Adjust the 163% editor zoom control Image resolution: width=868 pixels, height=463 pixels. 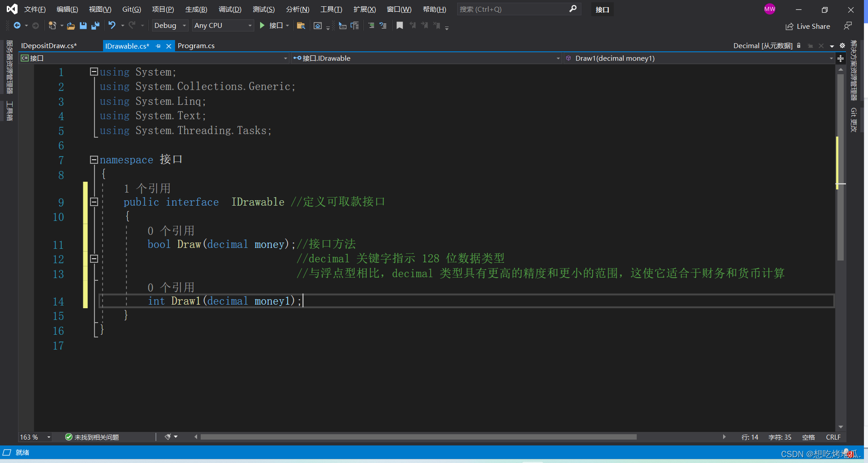[x=34, y=436]
